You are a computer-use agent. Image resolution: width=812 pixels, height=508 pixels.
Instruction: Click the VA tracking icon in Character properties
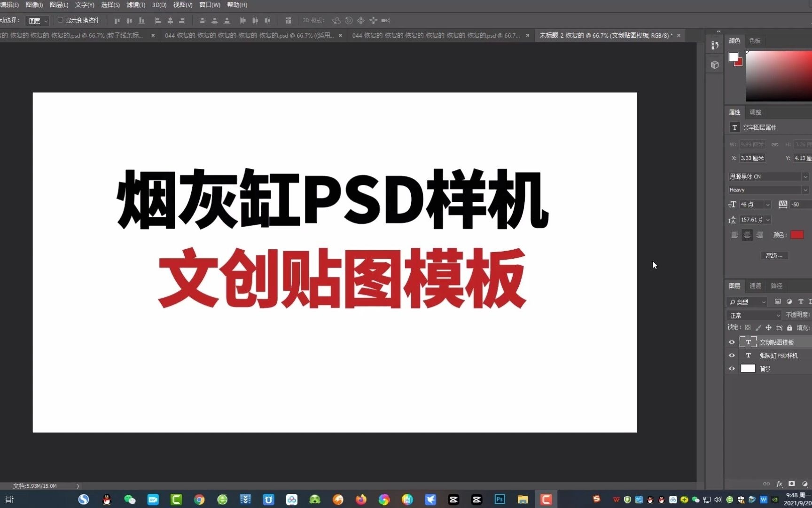coord(783,204)
